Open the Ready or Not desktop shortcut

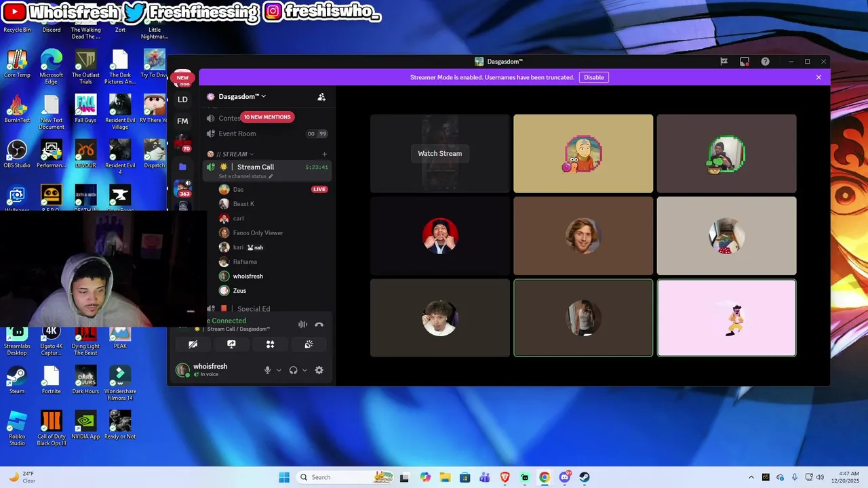tap(120, 425)
